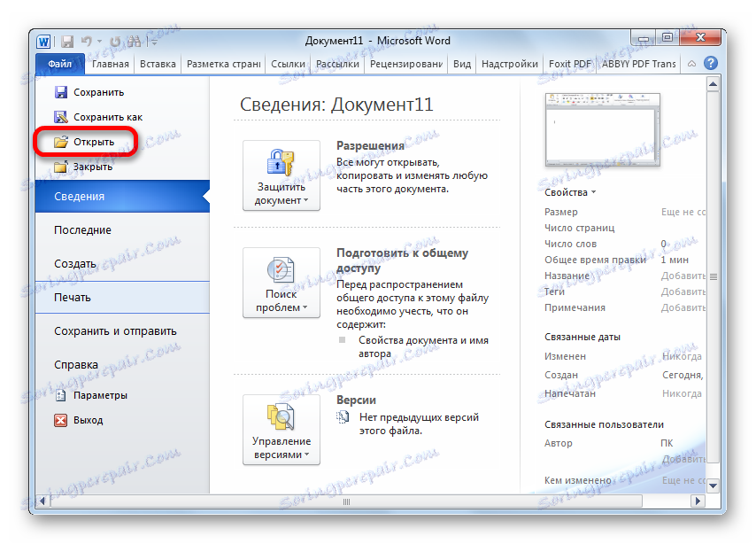Click horizontal scrollbar right arrow
The image size is (756, 544).
(x=698, y=501)
